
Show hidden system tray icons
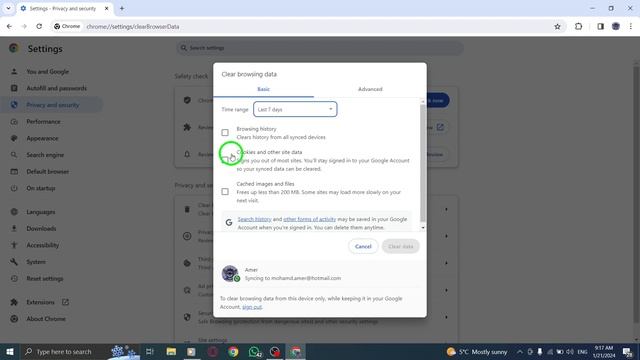(520, 351)
